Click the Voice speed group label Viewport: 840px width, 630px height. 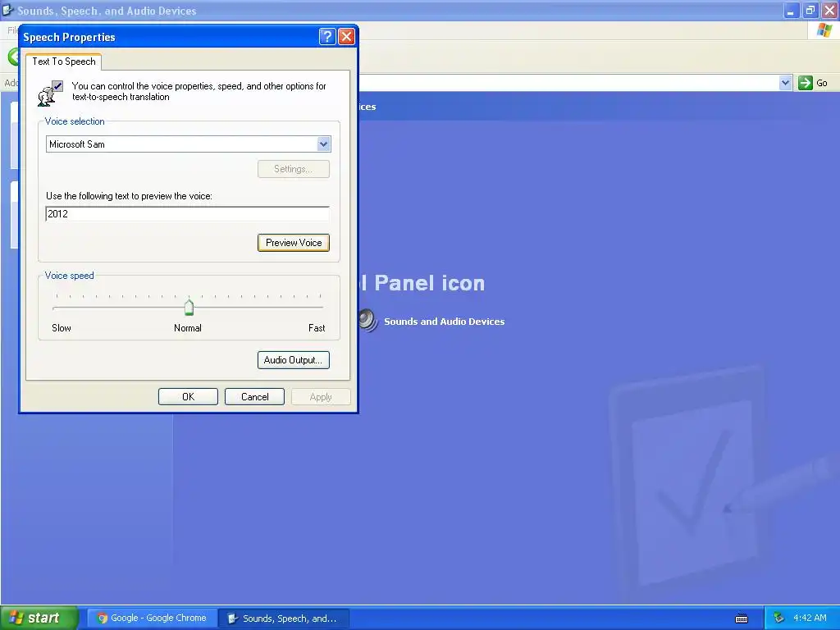70,276
